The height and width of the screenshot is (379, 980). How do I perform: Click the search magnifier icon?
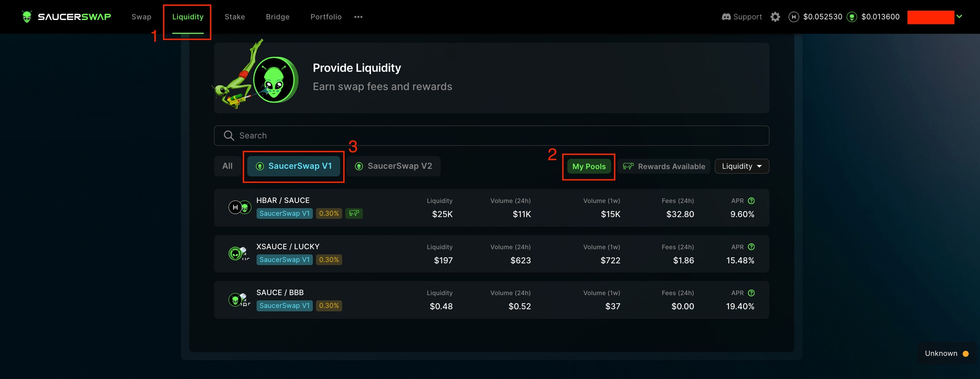pos(229,135)
